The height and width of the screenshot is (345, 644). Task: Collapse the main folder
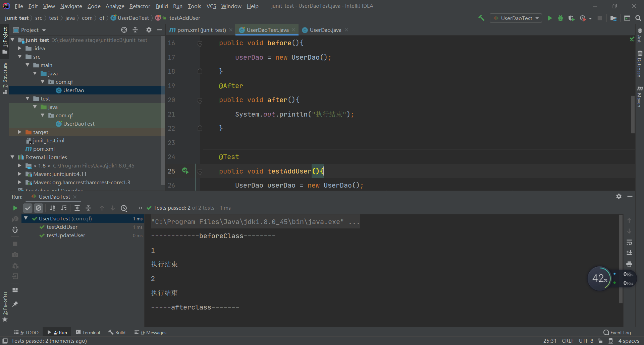[28, 65]
